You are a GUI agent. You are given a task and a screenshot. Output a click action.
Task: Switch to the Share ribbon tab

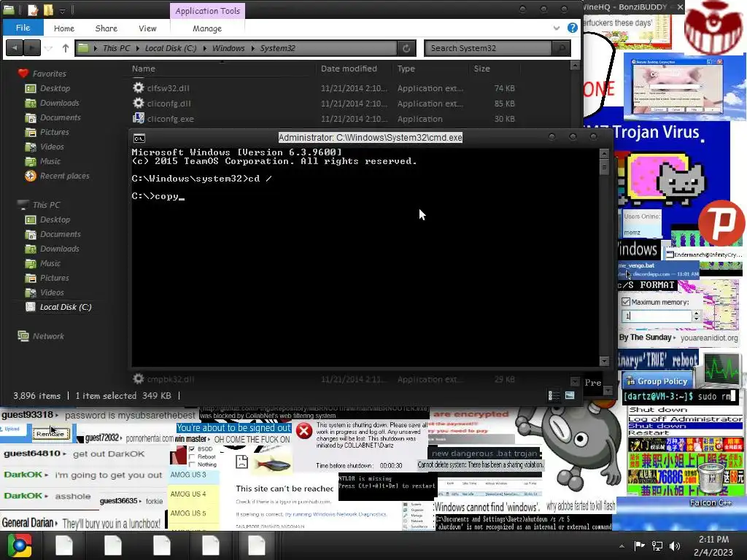pos(107,28)
